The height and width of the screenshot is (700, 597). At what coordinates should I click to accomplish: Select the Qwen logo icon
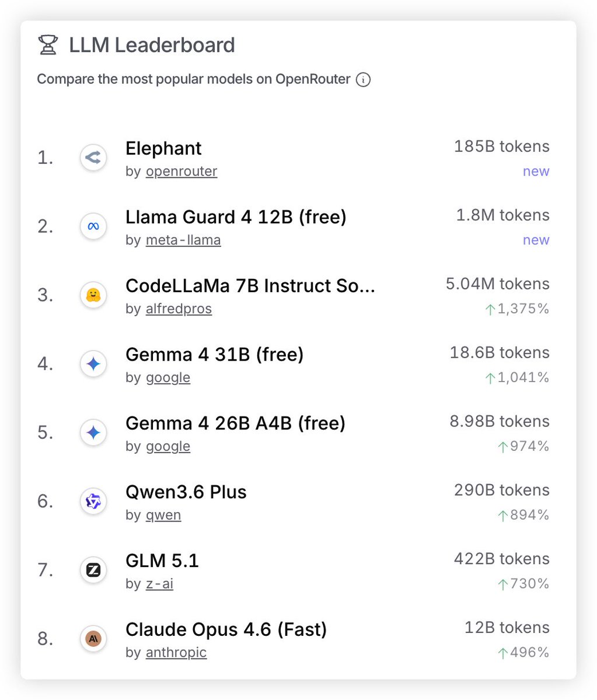tap(93, 501)
